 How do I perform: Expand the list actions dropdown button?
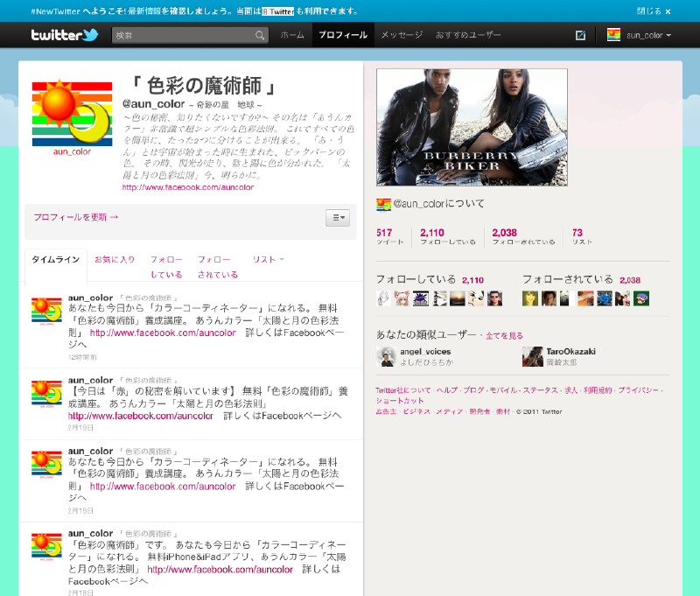click(x=338, y=218)
